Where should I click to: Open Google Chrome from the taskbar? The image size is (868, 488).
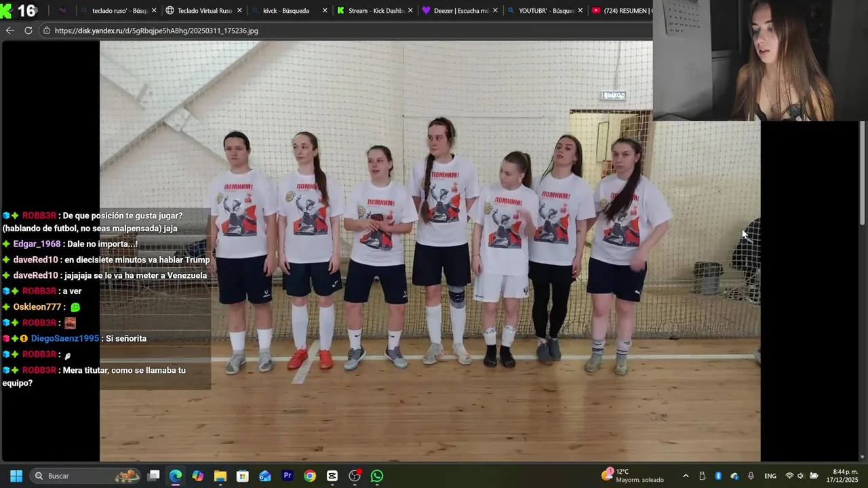pos(310,476)
